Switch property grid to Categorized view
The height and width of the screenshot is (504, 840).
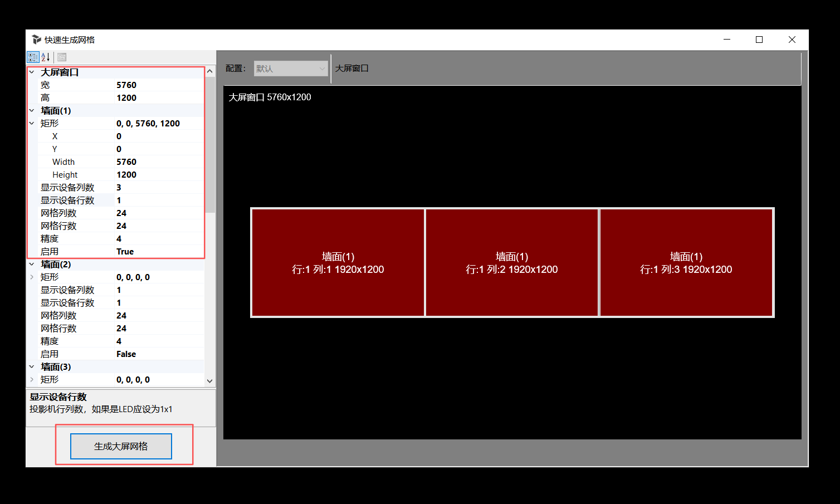(33, 57)
